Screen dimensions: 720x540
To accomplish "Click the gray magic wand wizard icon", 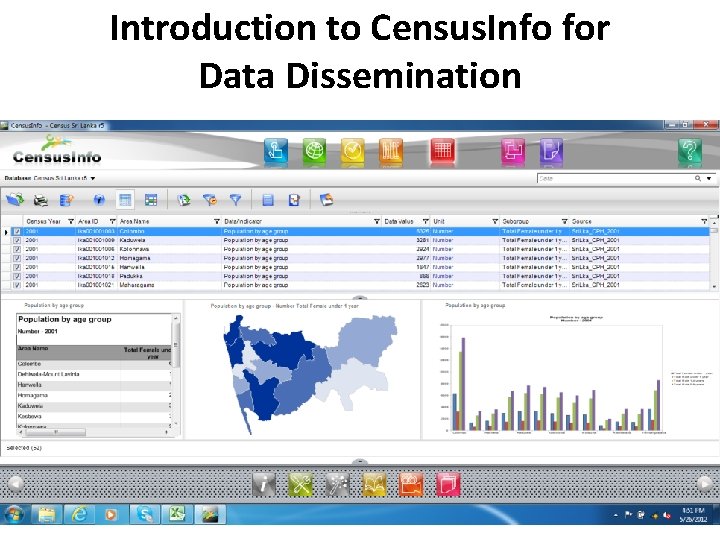I will (338, 484).
